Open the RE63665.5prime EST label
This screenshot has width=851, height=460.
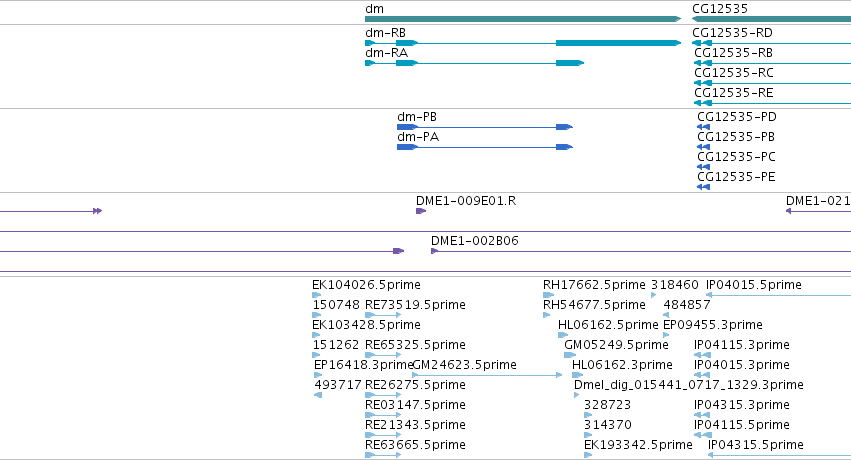click(415, 446)
